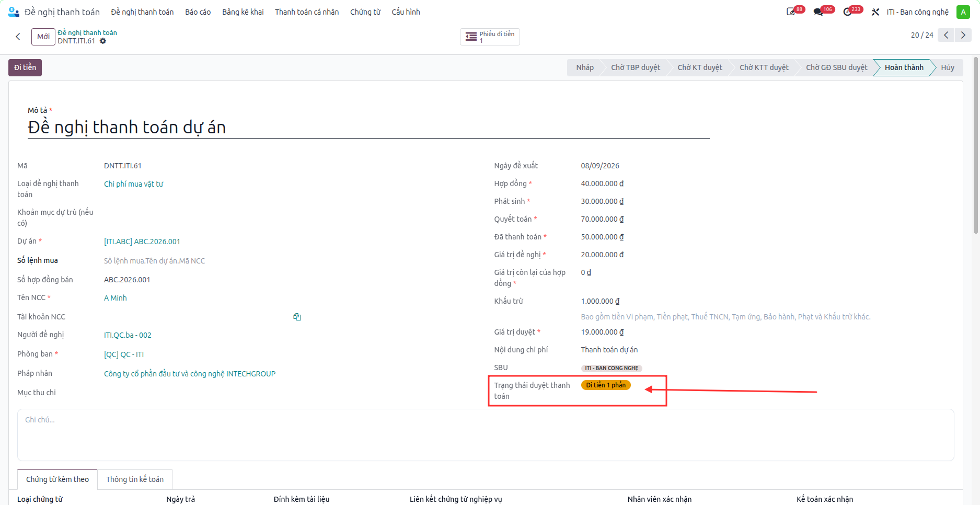Viewport: 980px width, 505px height.
Task: Open the gear actions icon next to DNTT.ITI.61
Action: point(103,41)
